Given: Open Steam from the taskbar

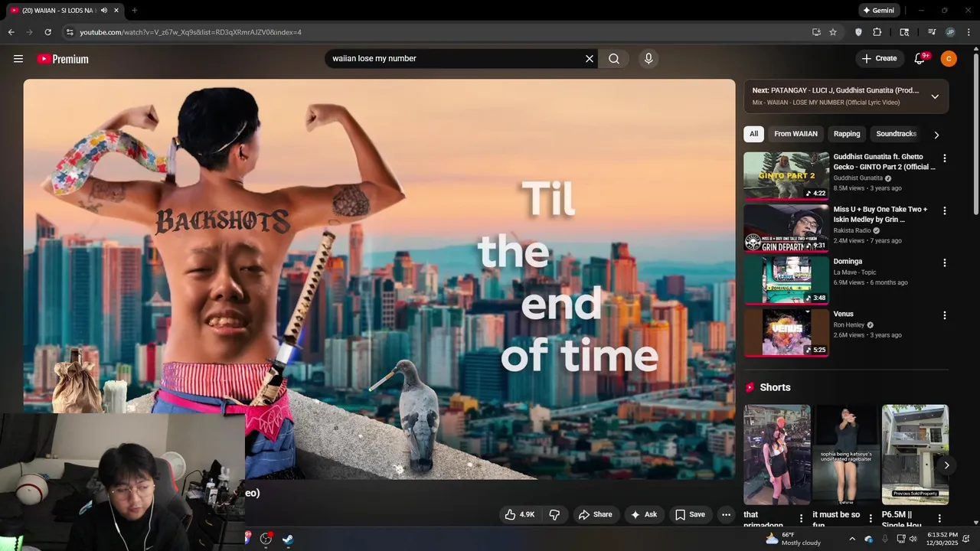Looking at the screenshot, I should (x=288, y=539).
